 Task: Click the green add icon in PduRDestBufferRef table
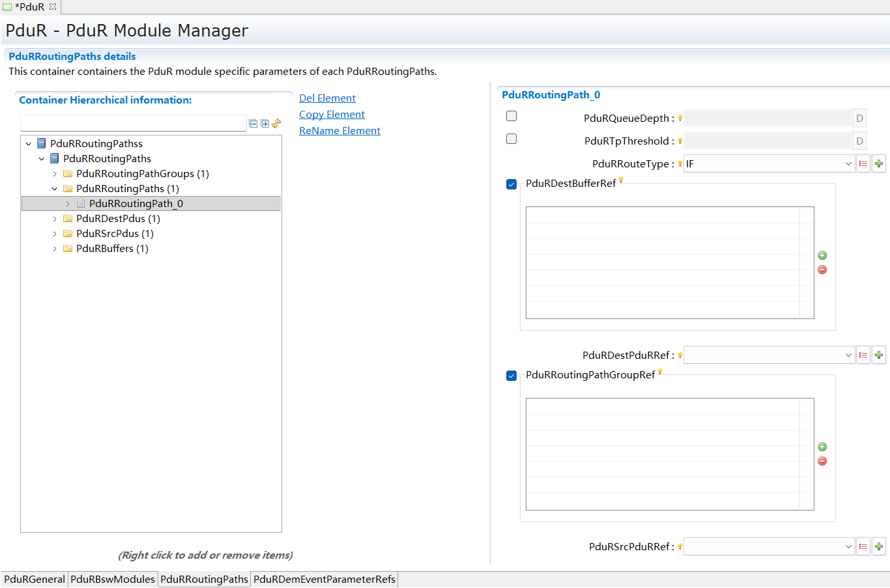(x=822, y=255)
